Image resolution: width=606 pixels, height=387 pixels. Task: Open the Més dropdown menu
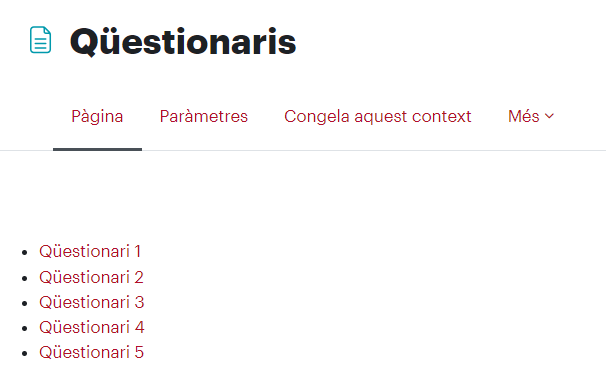pyautogui.click(x=531, y=116)
